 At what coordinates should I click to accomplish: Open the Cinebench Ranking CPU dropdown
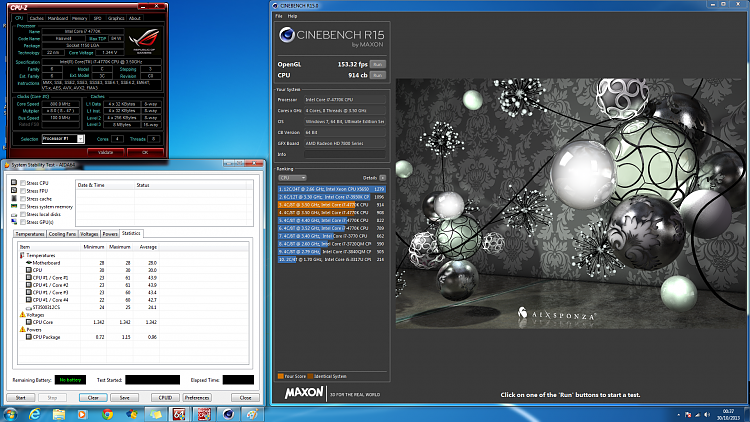click(x=292, y=178)
